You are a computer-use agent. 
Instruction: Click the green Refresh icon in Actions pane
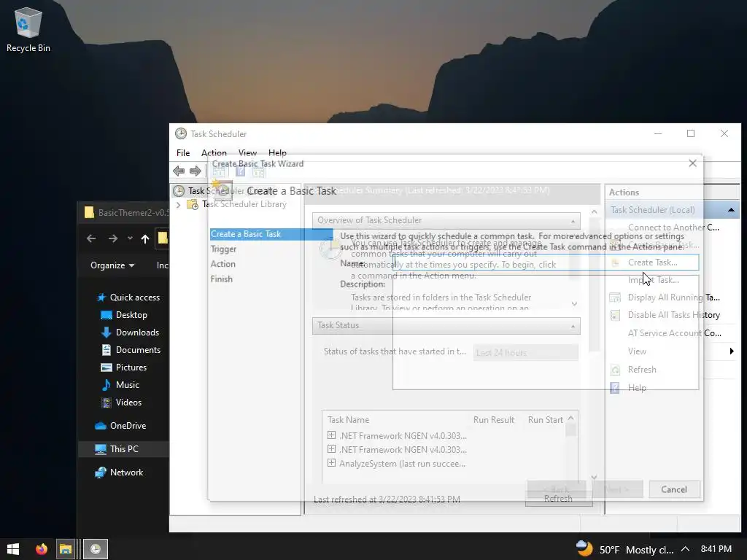point(615,370)
